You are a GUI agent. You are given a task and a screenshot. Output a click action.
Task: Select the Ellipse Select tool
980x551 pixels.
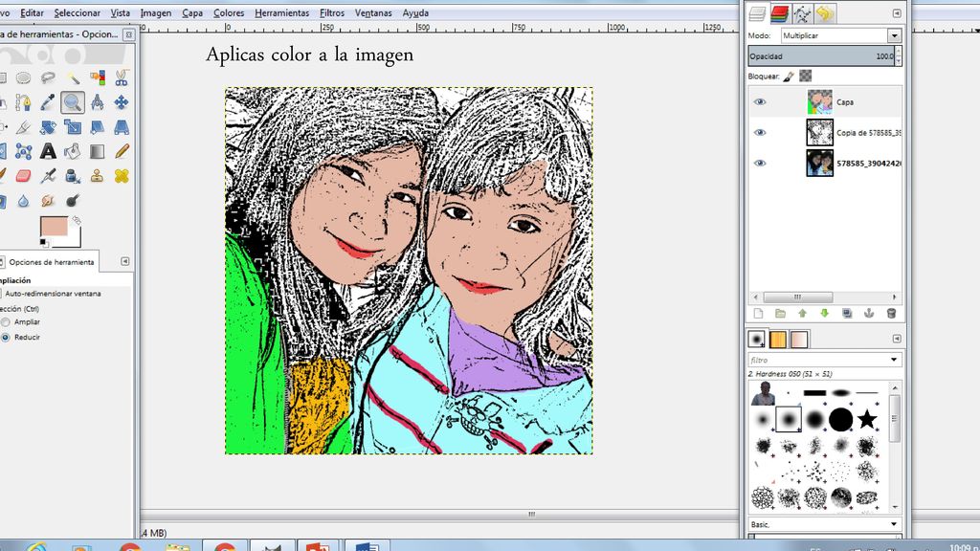click(x=23, y=77)
